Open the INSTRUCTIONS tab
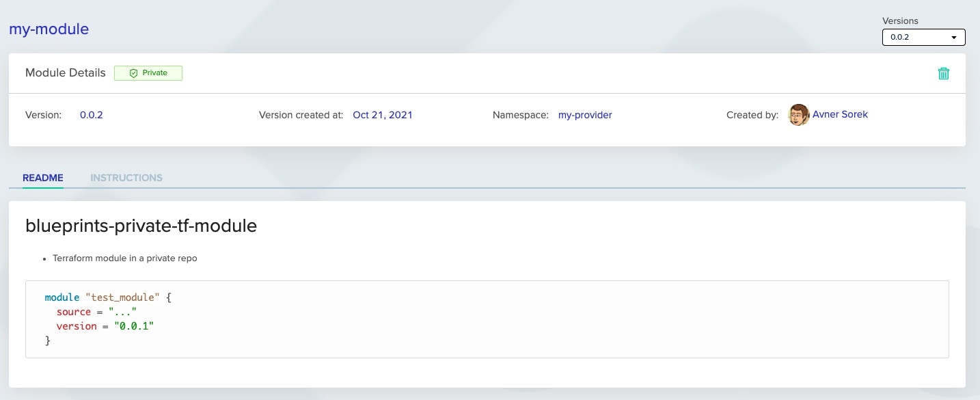 click(x=126, y=178)
